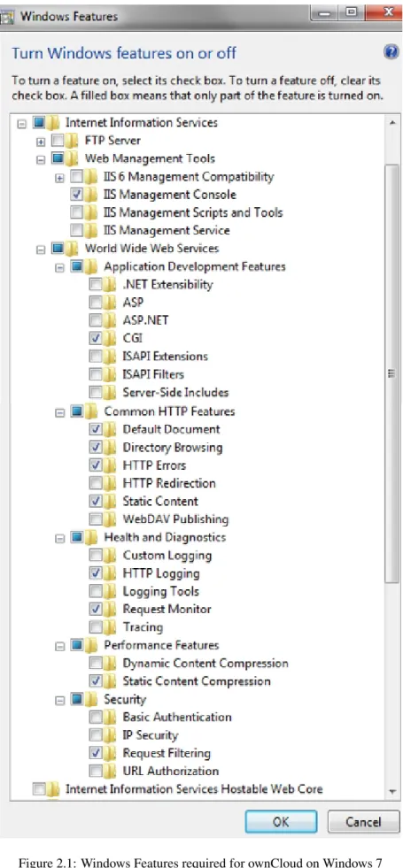
Task: Confirm changes with OK button
Action: coord(281,821)
